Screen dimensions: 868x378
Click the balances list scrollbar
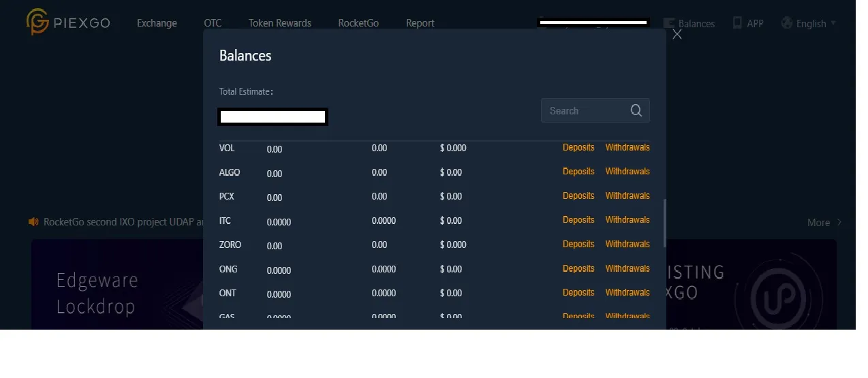pyautogui.click(x=664, y=223)
